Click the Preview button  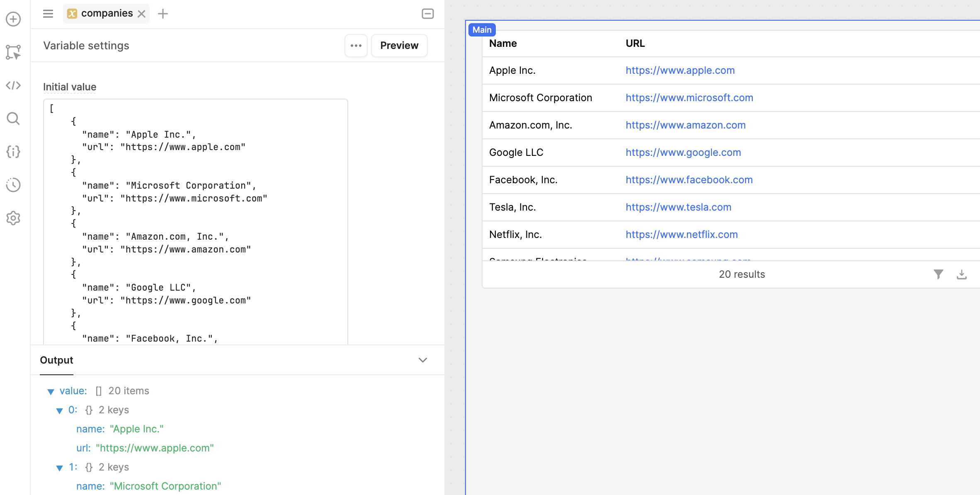pos(399,46)
